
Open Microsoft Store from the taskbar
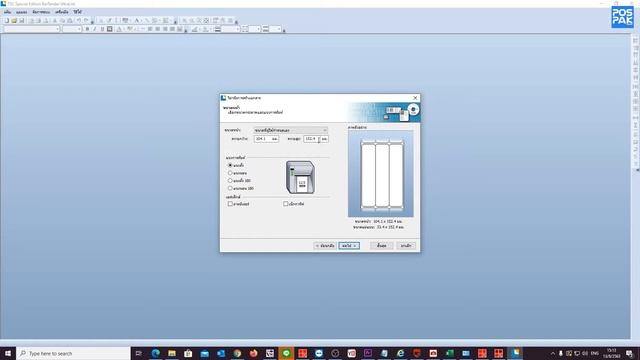[188, 353]
